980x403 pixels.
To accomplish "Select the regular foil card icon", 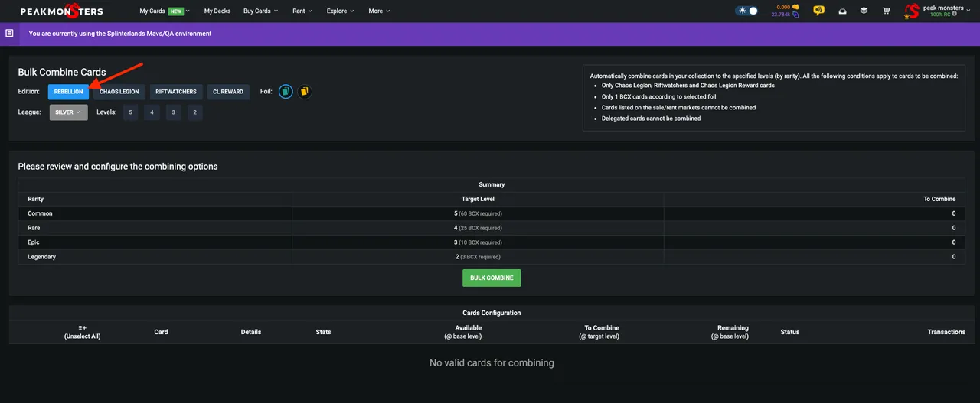I will point(286,91).
